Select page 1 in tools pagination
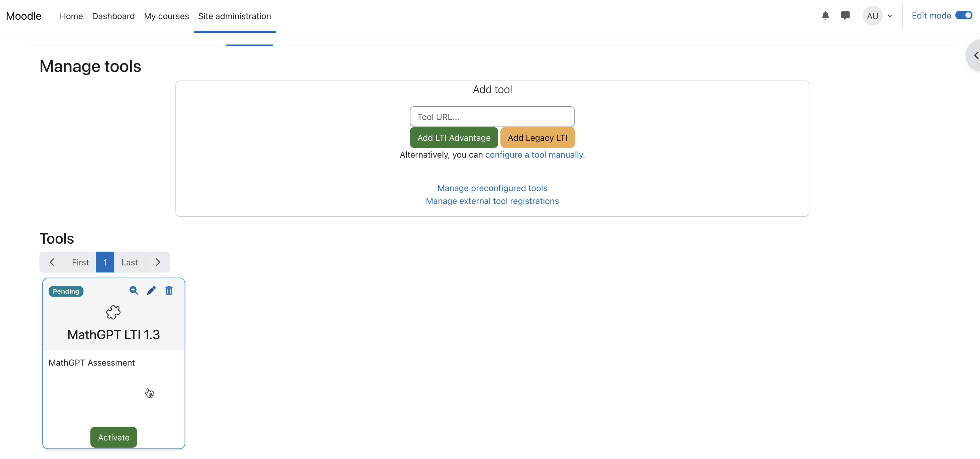 coord(105,262)
